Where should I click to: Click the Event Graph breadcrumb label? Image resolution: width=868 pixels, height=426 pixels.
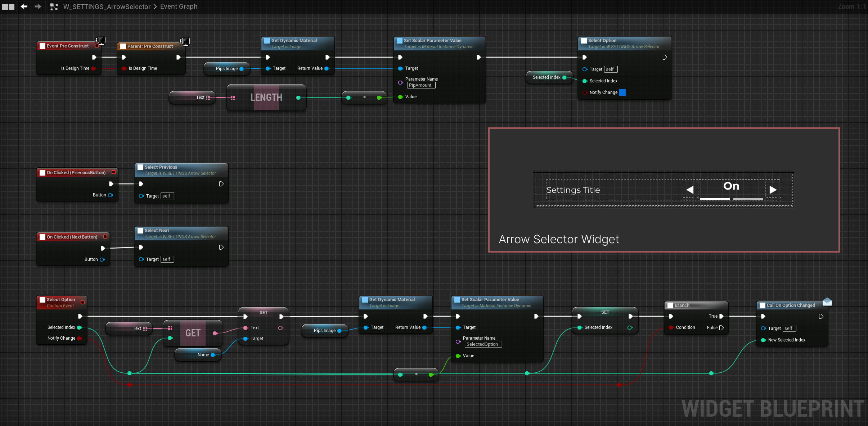click(x=179, y=6)
